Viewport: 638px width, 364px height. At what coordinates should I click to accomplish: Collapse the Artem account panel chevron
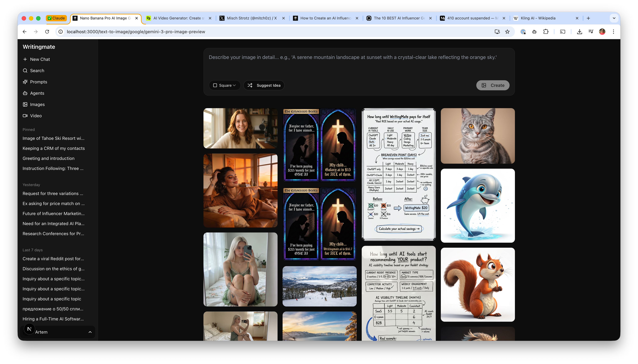point(90,332)
